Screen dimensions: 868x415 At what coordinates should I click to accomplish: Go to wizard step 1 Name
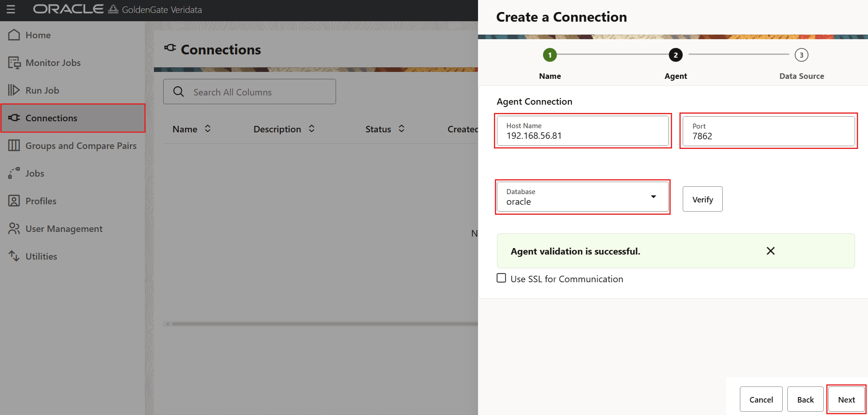click(549, 55)
